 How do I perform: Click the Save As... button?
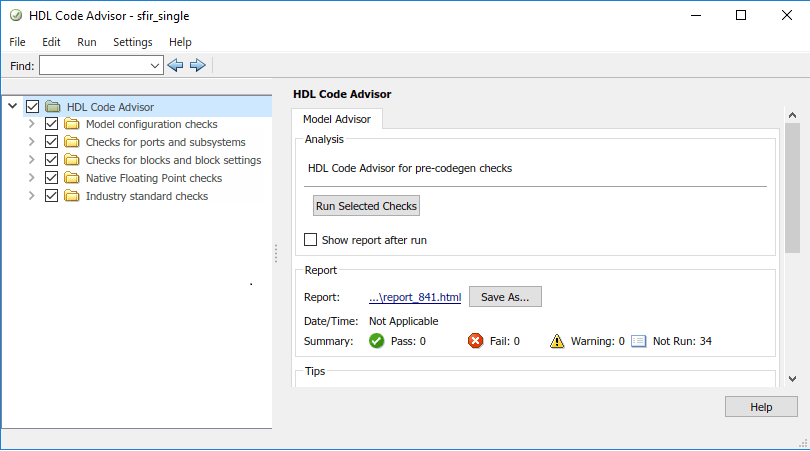505,297
